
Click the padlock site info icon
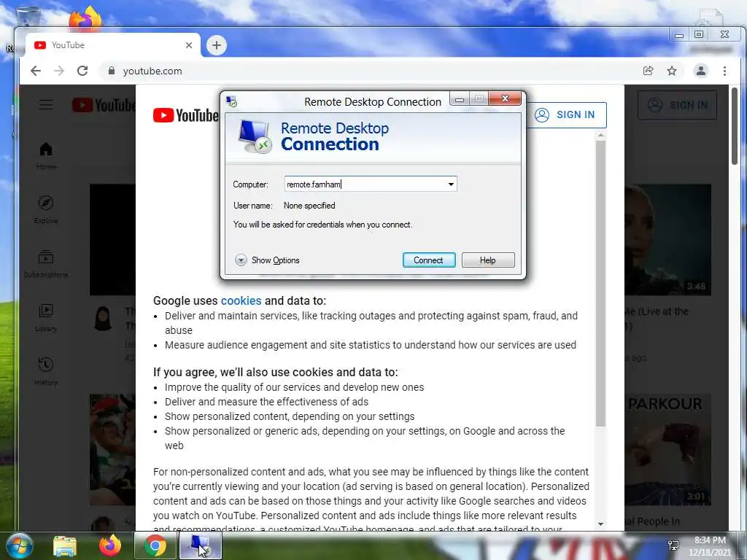click(x=112, y=71)
